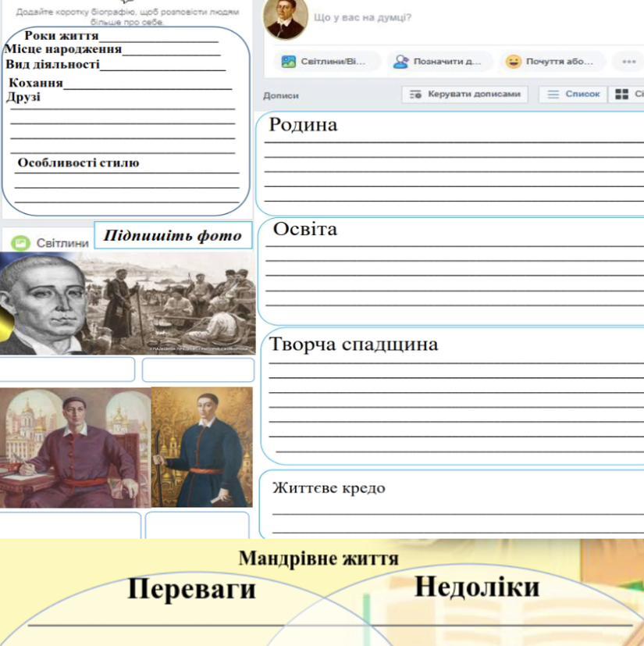Click caption box under the writing man painting
The image size is (644, 646).
click(70, 525)
